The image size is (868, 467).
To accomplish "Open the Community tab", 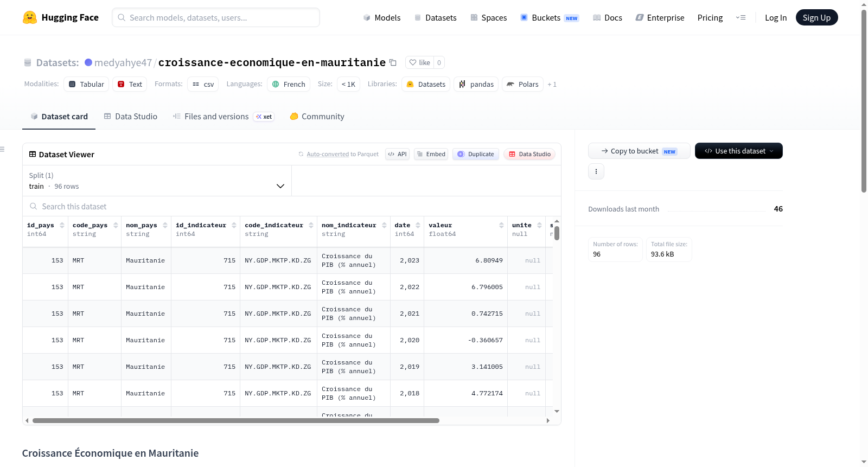I will pyautogui.click(x=317, y=116).
